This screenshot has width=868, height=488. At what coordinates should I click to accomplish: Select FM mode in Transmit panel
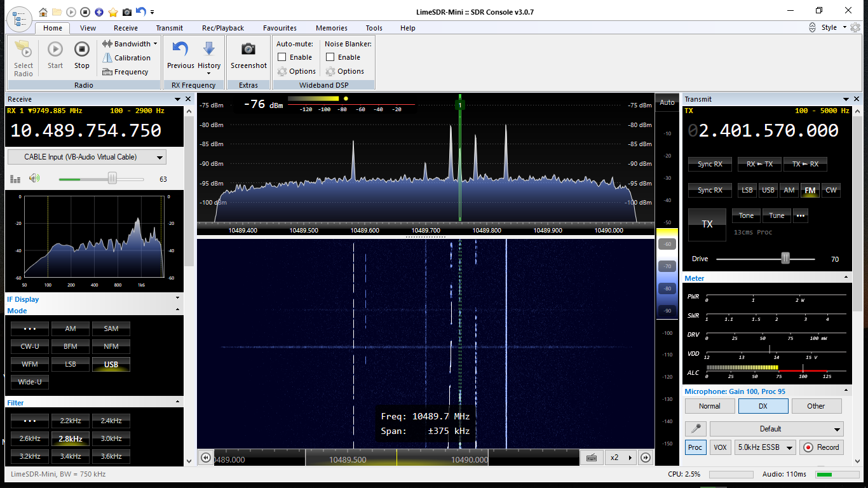point(810,190)
